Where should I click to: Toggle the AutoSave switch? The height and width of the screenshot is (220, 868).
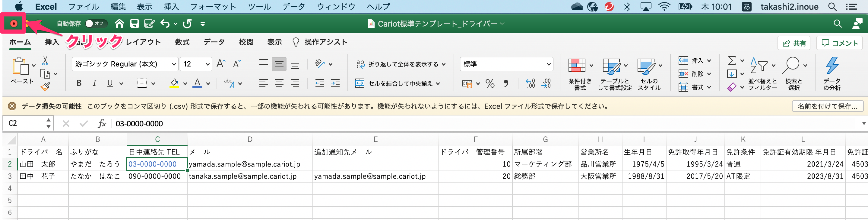(96, 24)
